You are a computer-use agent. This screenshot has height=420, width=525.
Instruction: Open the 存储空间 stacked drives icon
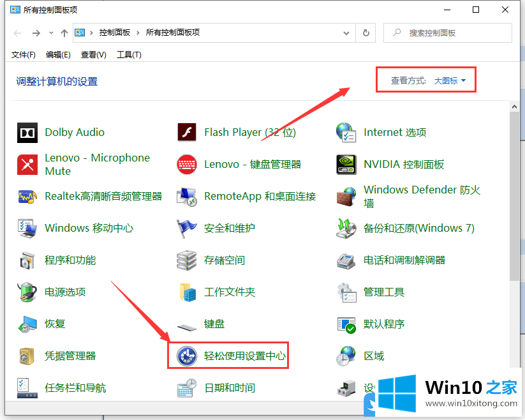[187, 260]
